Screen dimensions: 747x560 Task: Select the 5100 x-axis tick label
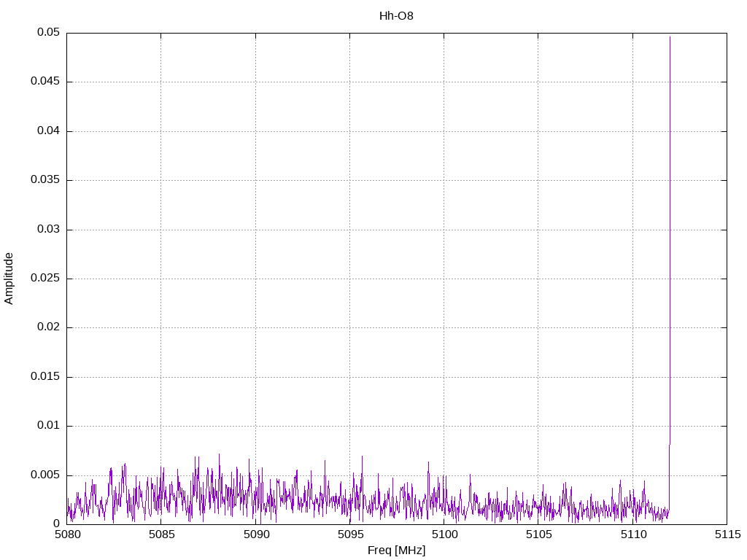pos(444,534)
